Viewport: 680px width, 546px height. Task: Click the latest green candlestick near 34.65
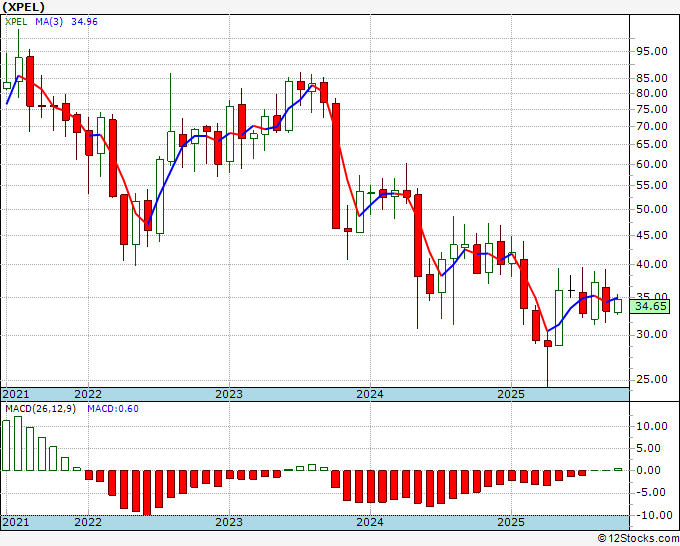pyautogui.click(x=618, y=306)
